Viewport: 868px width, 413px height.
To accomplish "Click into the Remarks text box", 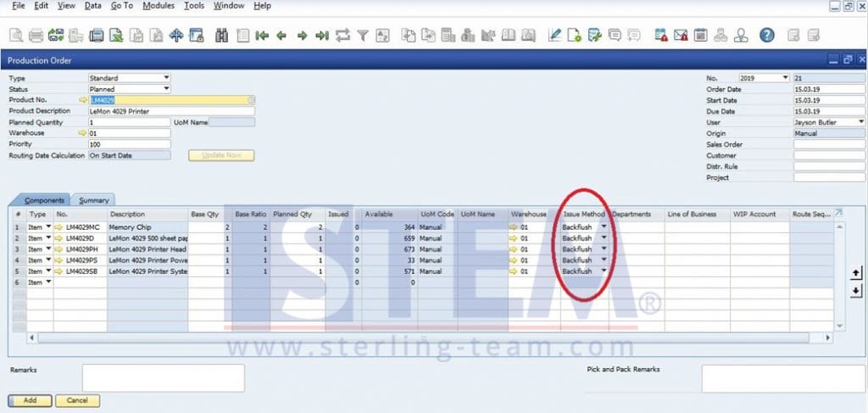I will click(x=163, y=378).
